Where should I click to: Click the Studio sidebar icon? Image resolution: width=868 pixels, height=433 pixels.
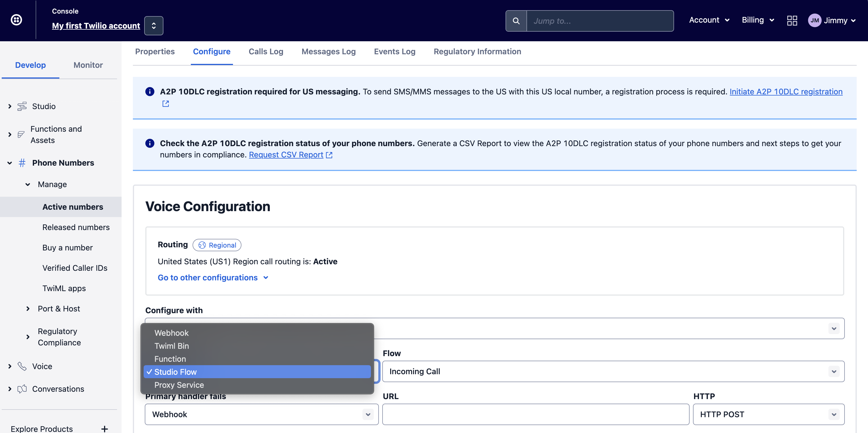[22, 106]
